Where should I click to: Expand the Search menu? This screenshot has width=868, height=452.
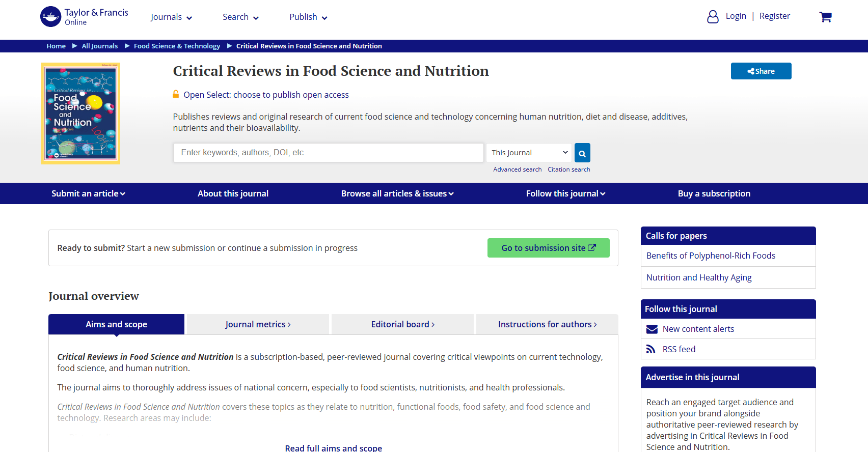click(x=241, y=17)
